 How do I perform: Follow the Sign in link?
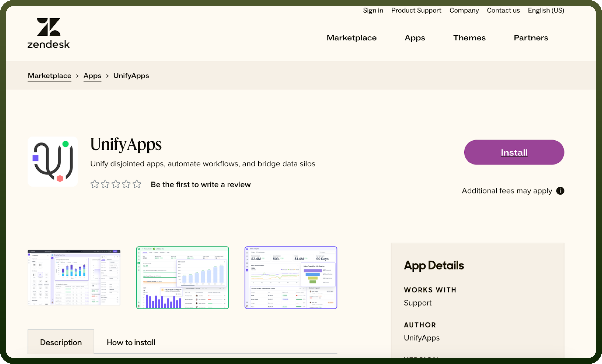pyautogui.click(x=373, y=10)
